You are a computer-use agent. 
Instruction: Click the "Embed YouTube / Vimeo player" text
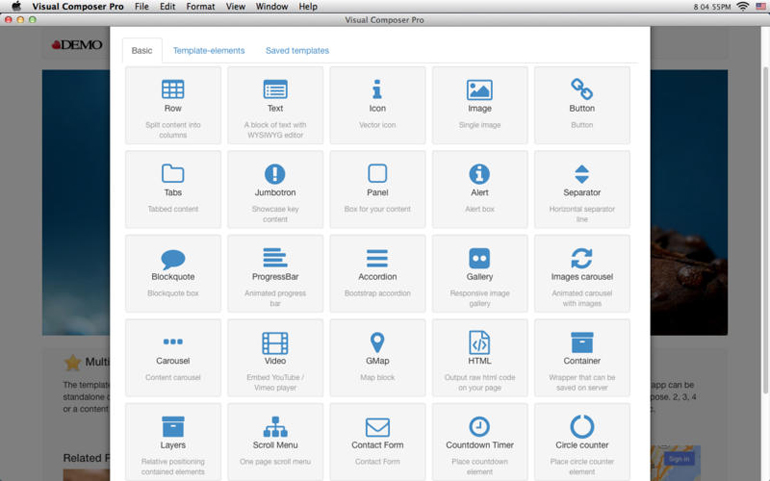pos(275,382)
